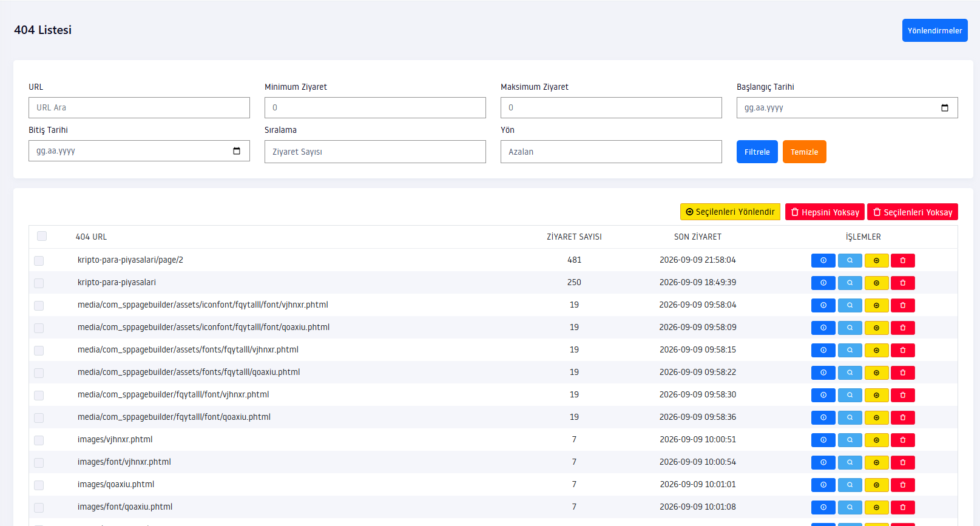
Task: Trash icon for kripto-para-piyasalari/page/2
Action: coord(903,260)
